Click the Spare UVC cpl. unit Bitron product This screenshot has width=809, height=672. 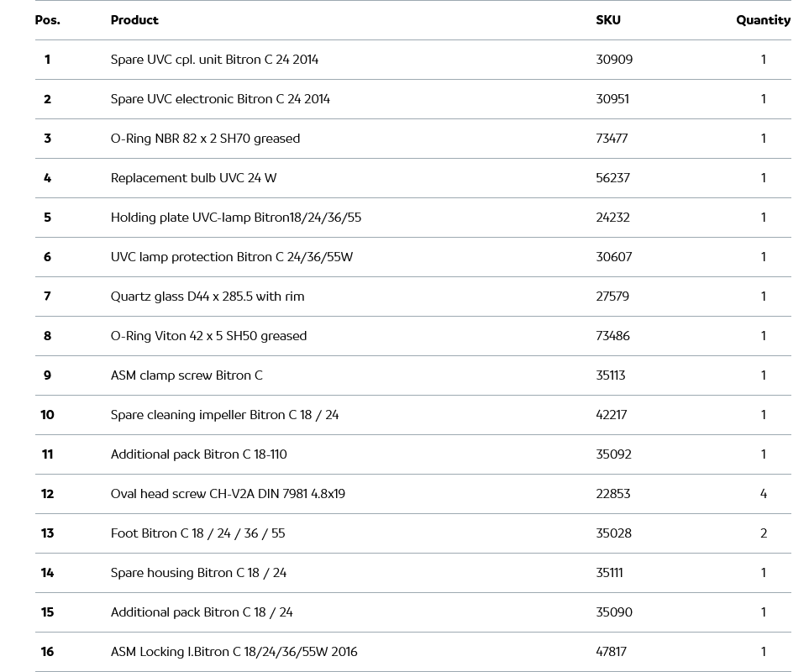point(214,60)
